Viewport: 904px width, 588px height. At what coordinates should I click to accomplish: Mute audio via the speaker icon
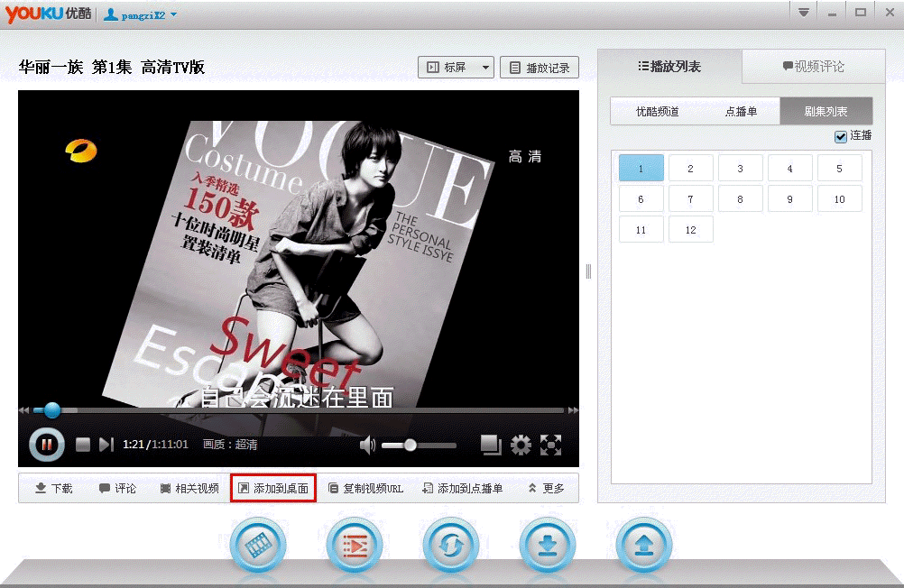pos(367,445)
